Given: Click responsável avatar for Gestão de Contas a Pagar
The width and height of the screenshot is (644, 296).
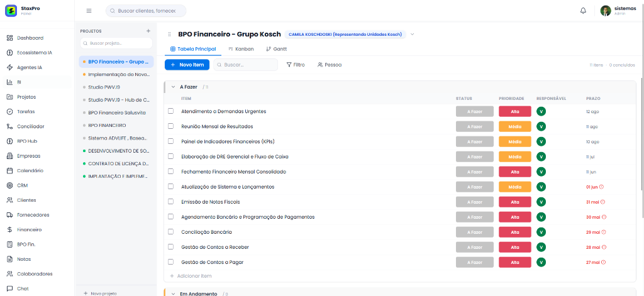Looking at the screenshot, I should point(541,262).
